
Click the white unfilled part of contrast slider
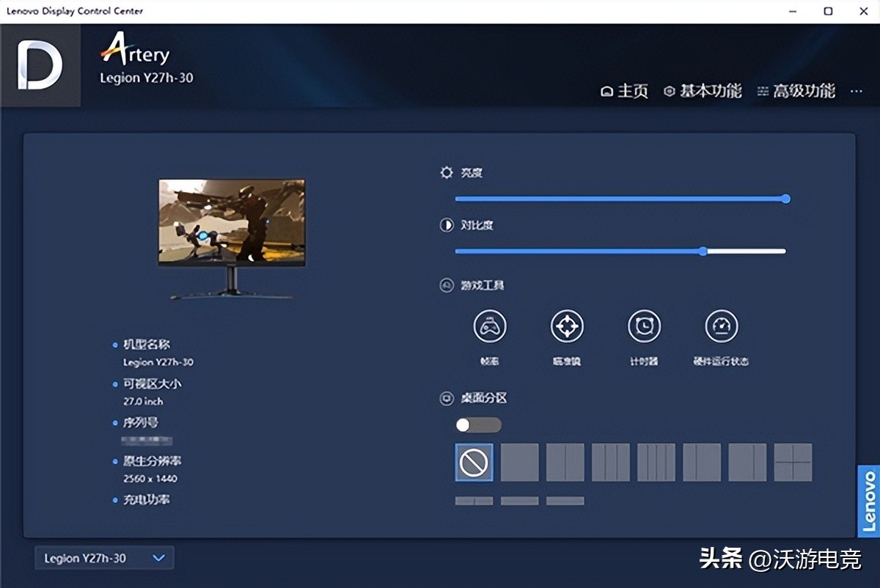coord(747,251)
